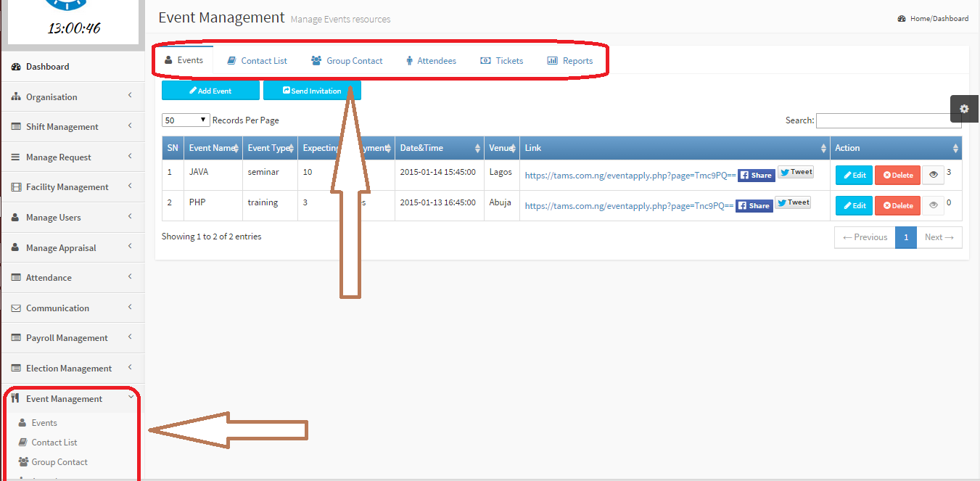Click the Communication envelope icon
980x481 pixels.
(x=16, y=308)
